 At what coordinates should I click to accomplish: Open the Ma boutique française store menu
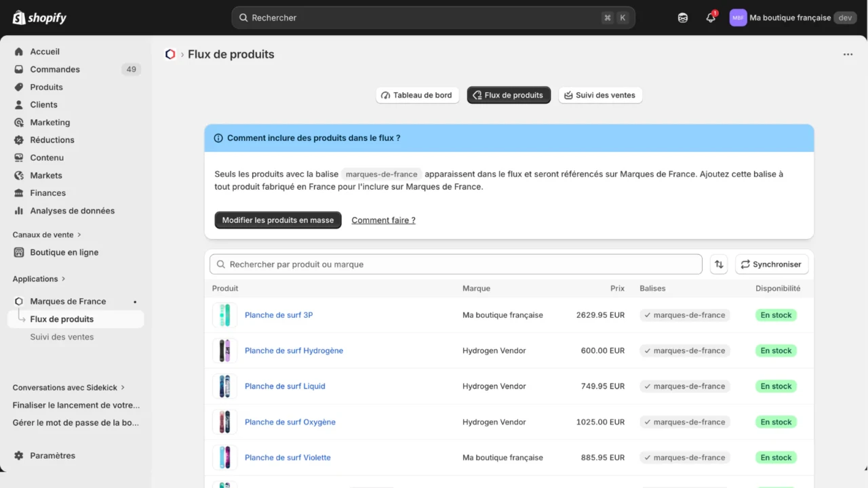793,18
